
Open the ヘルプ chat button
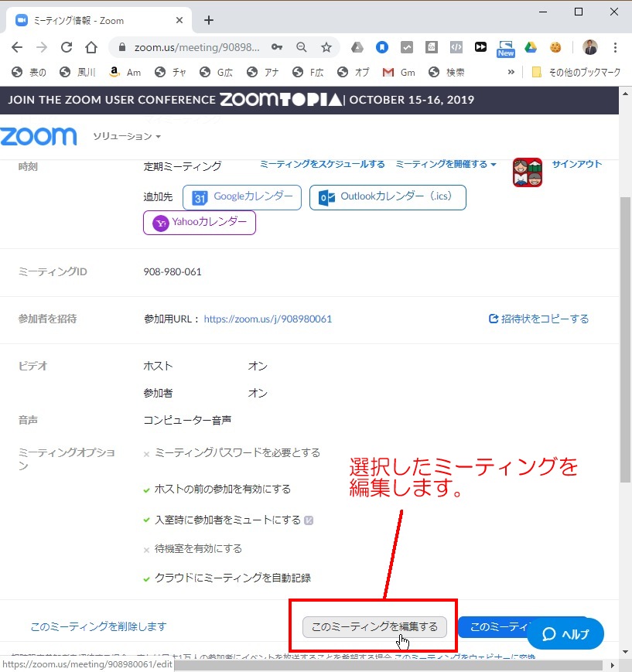coord(565,634)
